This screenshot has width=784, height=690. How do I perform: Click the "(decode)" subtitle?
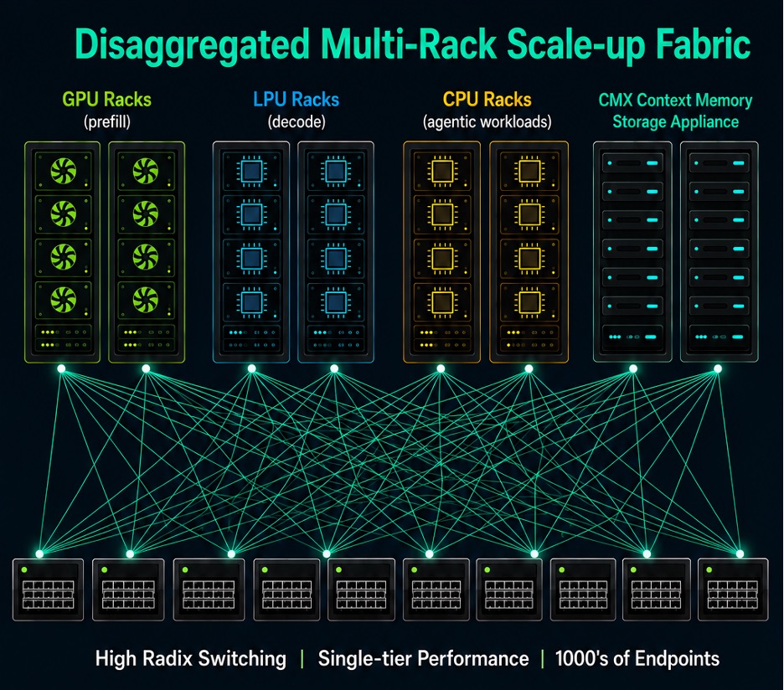(x=297, y=121)
